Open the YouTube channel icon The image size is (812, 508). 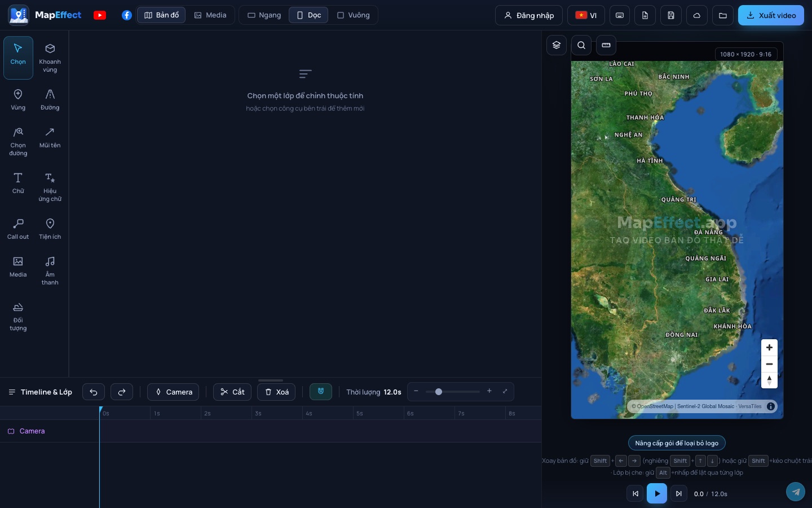click(x=100, y=15)
